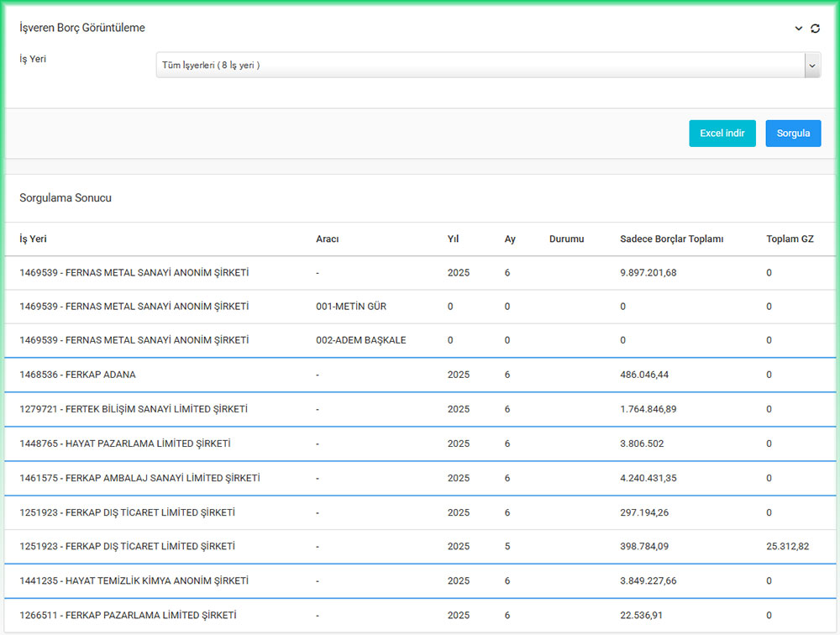This screenshot has width=840, height=635.
Task: Collapse the İşveren Borç Görüntüleme panel
Action: point(799,29)
